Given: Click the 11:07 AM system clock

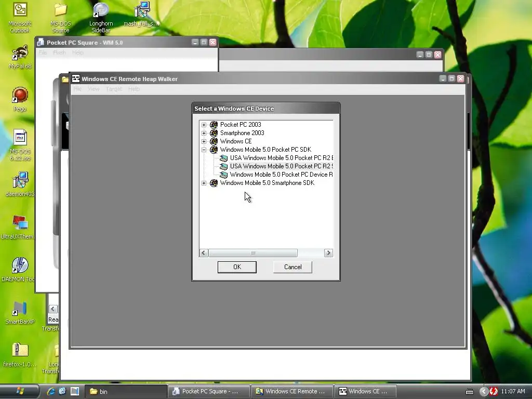Looking at the screenshot, I should (x=513, y=392).
